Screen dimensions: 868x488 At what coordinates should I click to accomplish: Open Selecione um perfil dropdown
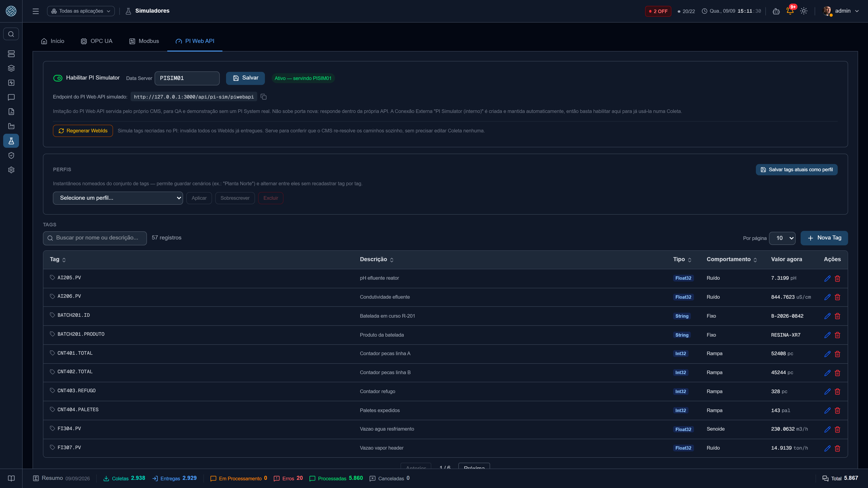pos(118,198)
